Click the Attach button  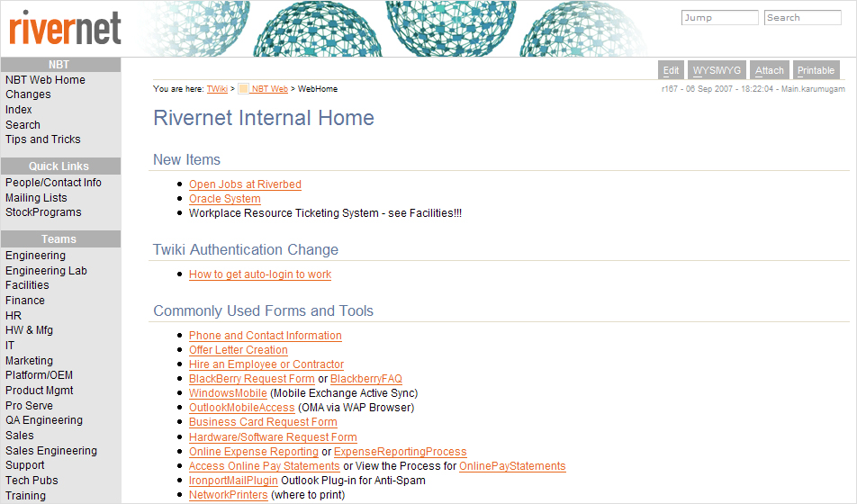[x=769, y=70]
